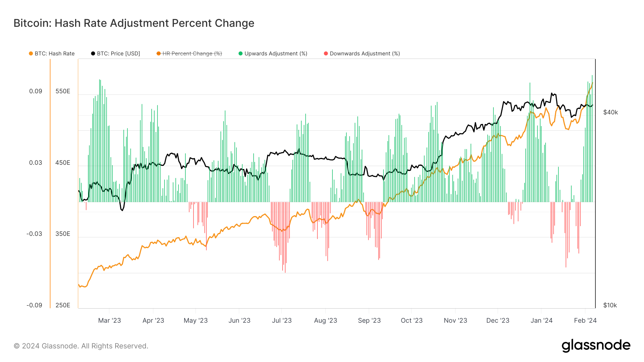
Task: Click the green Upwards Adjustment legend dot
Action: pos(240,54)
